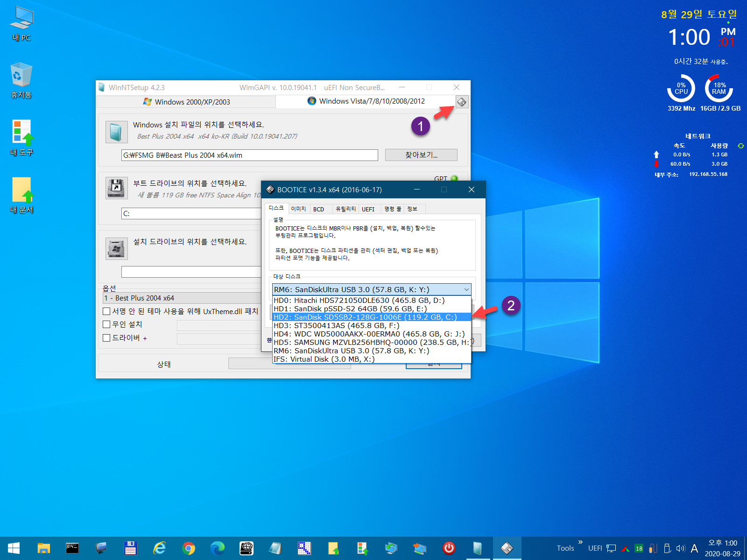Image resolution: width=747 pixels, height=560 pixels.
Task: Click the 찾아보기 browse button
Action: (421, 155)
